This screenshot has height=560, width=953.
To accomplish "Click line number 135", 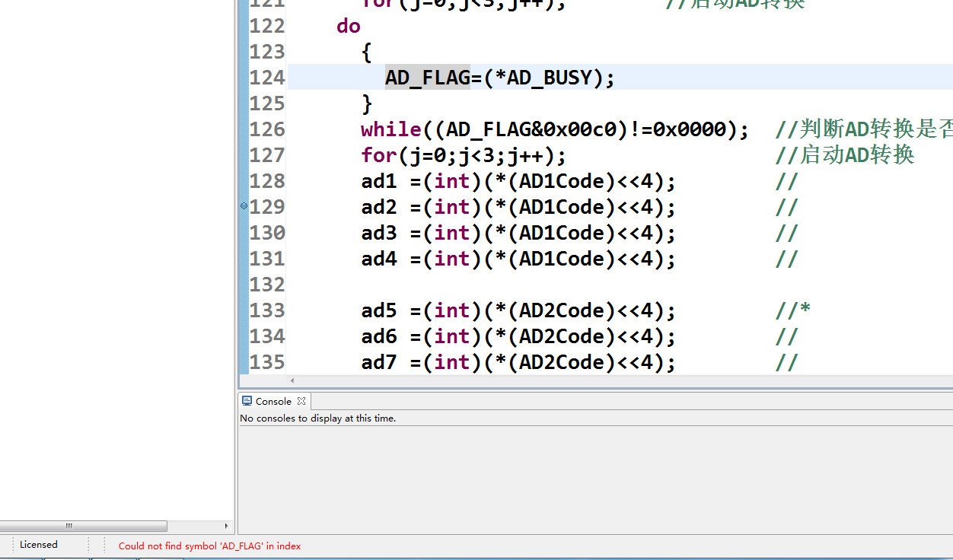I will [267, 362].
